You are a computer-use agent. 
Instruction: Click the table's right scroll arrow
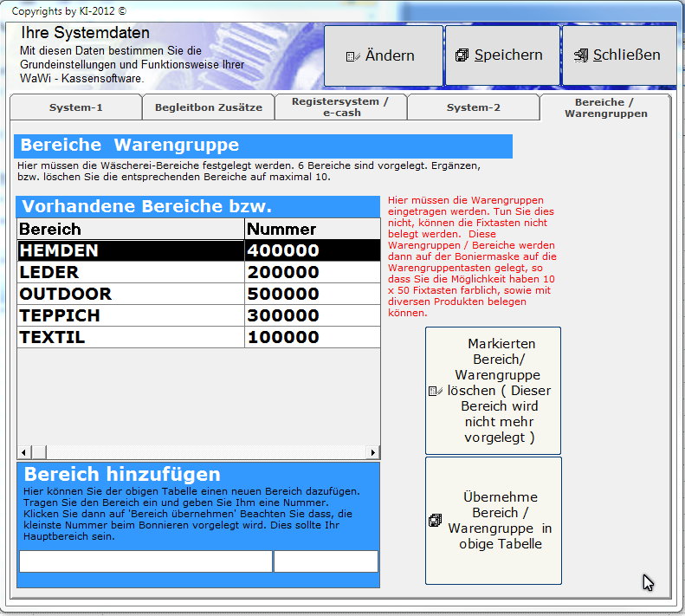372,452
